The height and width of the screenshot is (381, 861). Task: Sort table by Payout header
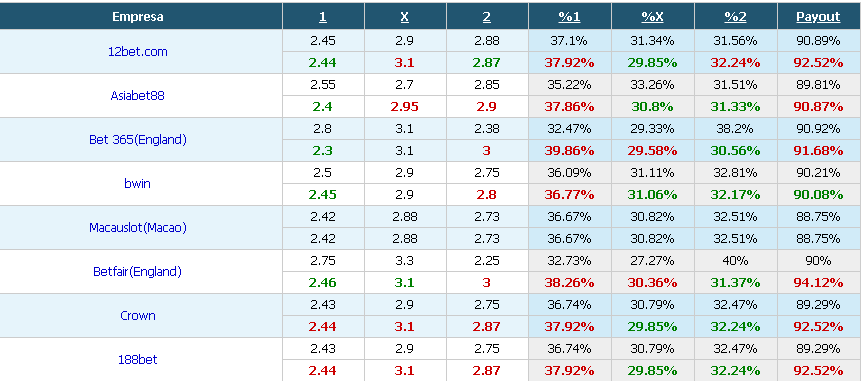[x=818, y=17]
